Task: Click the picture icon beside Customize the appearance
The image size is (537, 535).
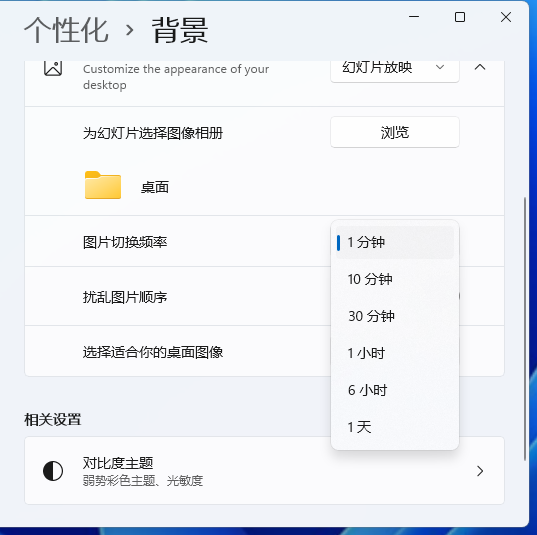Action: [53, 68]
